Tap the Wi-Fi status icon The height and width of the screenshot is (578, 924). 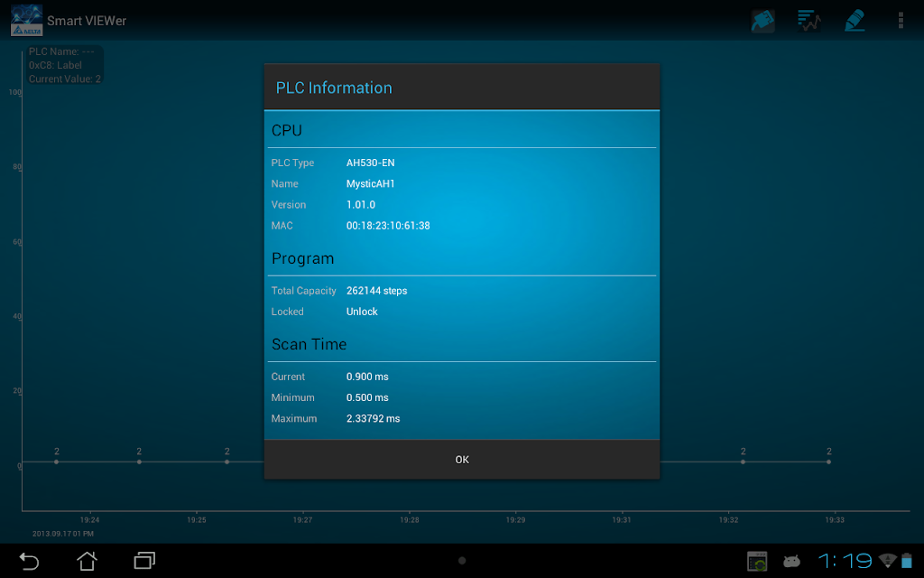[888, 560]
